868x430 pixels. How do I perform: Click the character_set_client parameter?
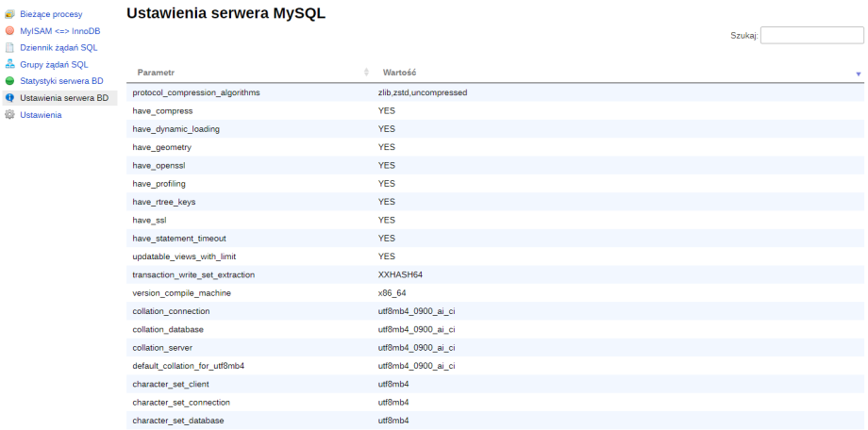pos(171,384)
